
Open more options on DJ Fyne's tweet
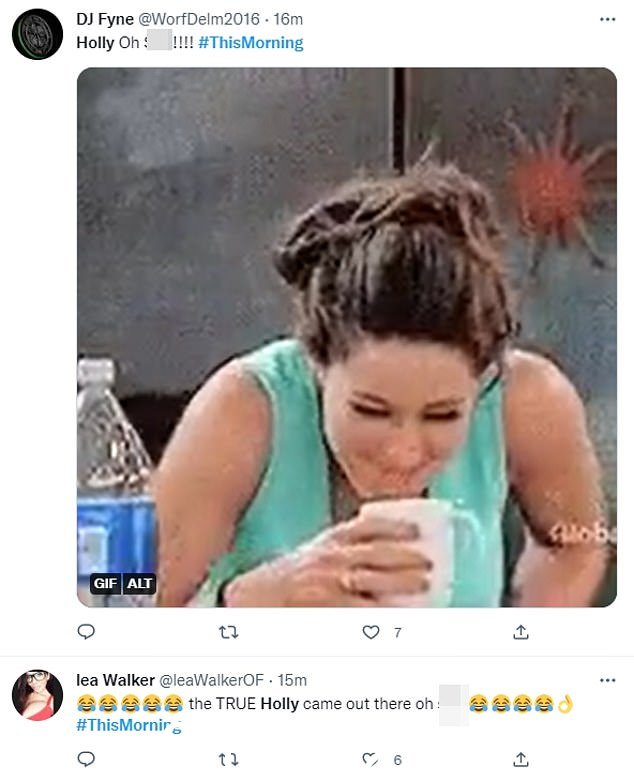point(608,19)
